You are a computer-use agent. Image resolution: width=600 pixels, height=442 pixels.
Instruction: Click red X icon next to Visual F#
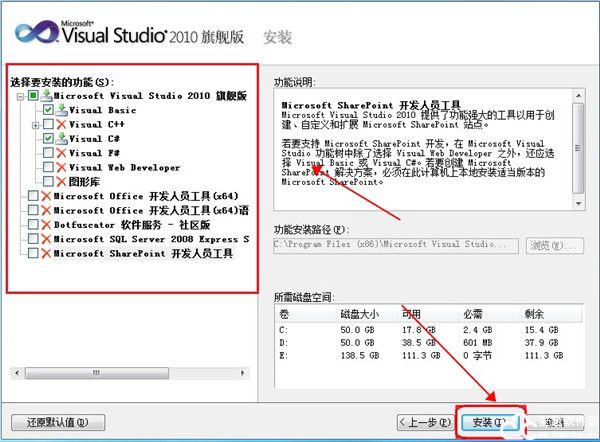point(61,153)
